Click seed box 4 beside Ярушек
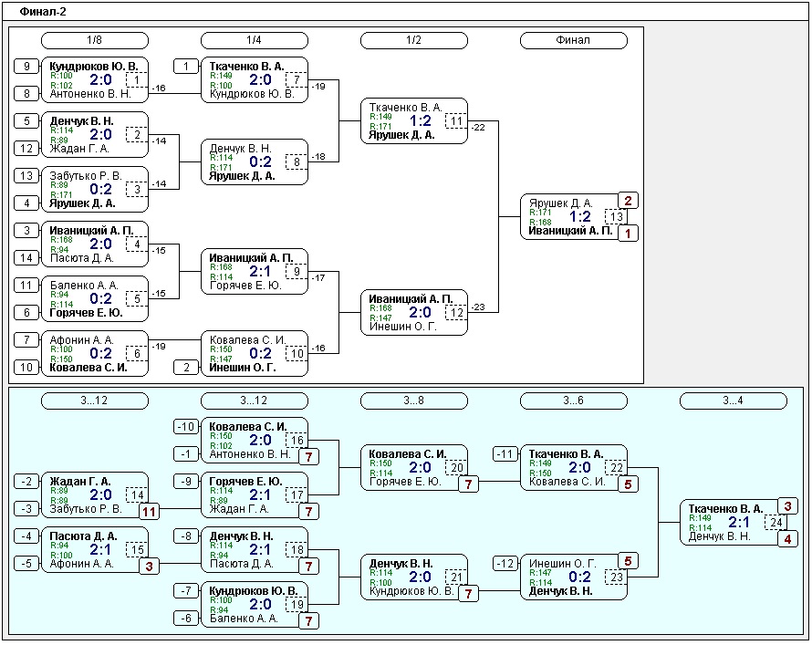This screenshot has width=812, height=645. pos(26,203)
